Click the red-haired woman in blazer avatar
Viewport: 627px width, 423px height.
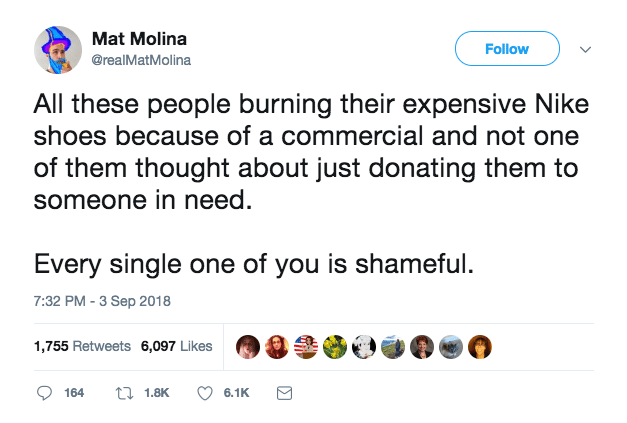tap(420, 346)
